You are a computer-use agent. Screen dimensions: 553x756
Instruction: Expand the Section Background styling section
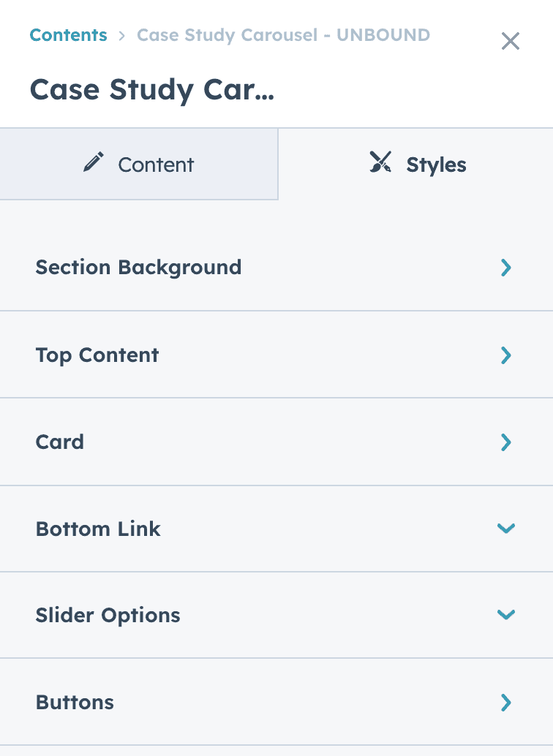(138, 268)
